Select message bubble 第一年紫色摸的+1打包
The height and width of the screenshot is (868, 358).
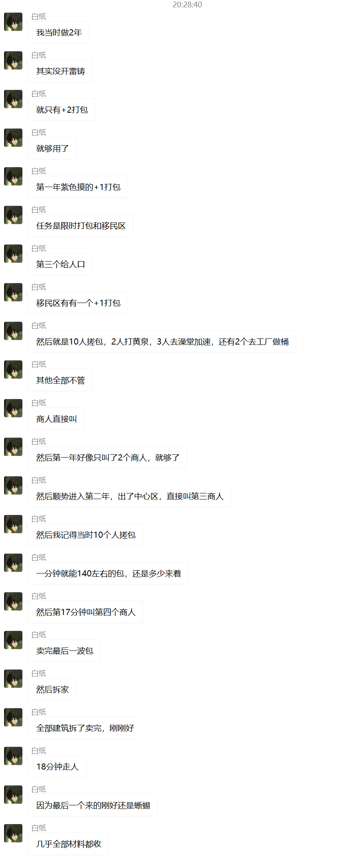78,187
